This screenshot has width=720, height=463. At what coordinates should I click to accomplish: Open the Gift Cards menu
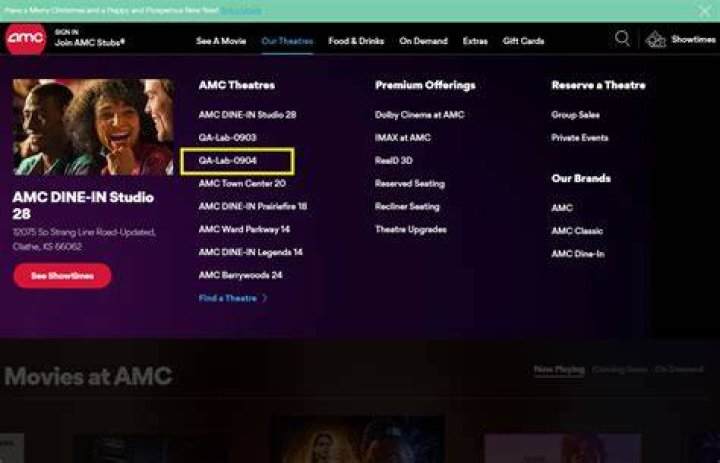523,41
